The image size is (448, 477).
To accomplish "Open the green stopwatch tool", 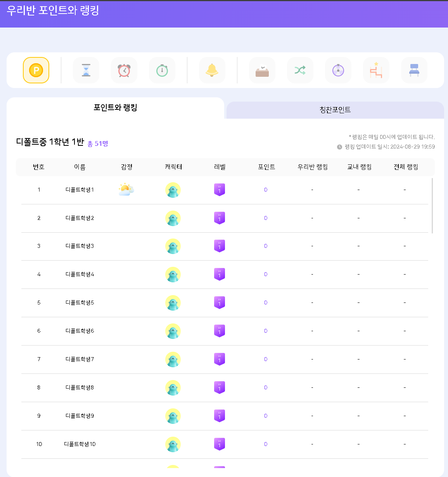I will tap(162, 70).
